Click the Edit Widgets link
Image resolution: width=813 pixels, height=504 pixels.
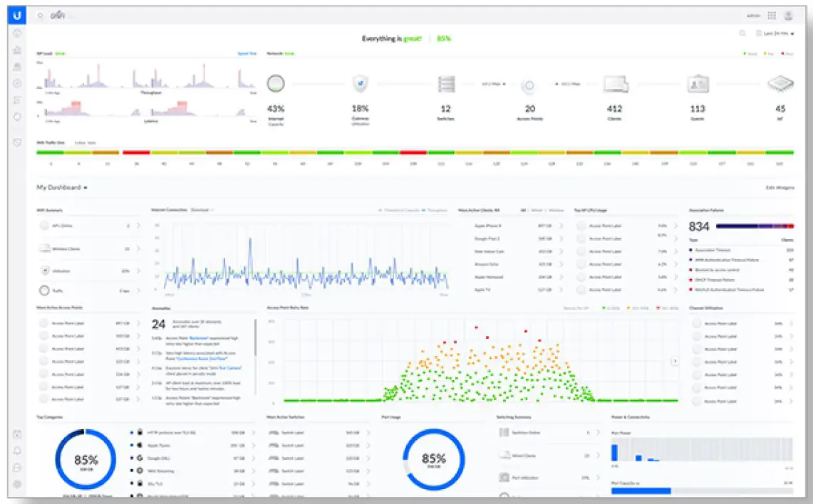coord(780,187)
